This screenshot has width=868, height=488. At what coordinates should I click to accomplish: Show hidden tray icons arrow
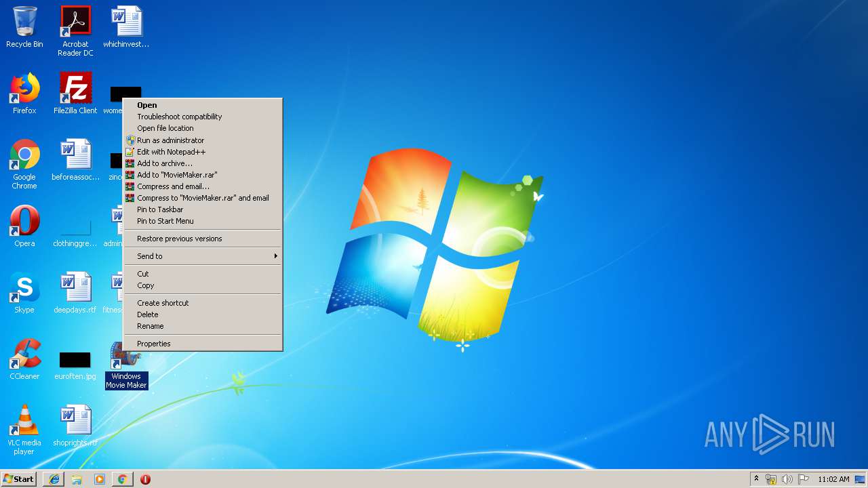click(756, 479)
